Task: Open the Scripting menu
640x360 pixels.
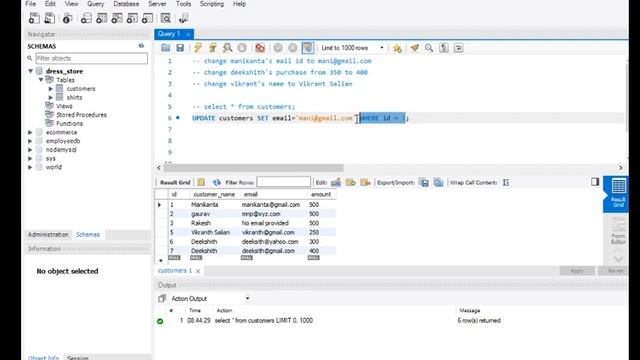Action: click(211, 4)
